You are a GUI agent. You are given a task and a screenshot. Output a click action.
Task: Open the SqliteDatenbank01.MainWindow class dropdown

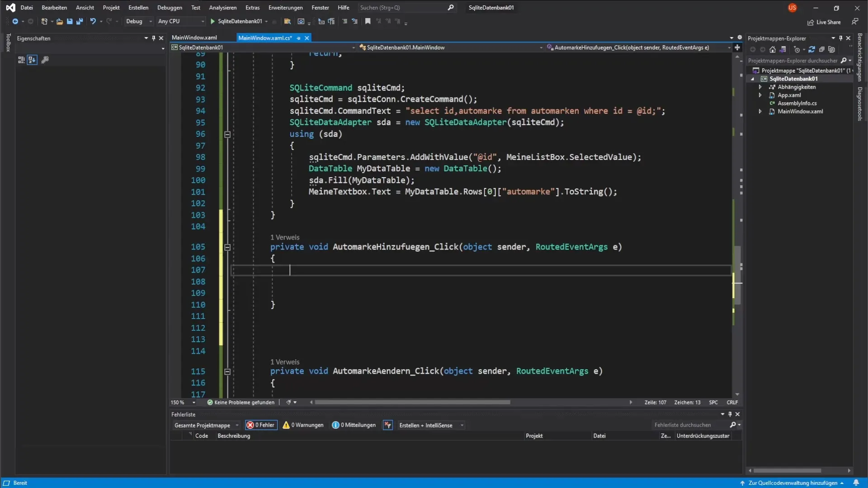tap(451, 47)
